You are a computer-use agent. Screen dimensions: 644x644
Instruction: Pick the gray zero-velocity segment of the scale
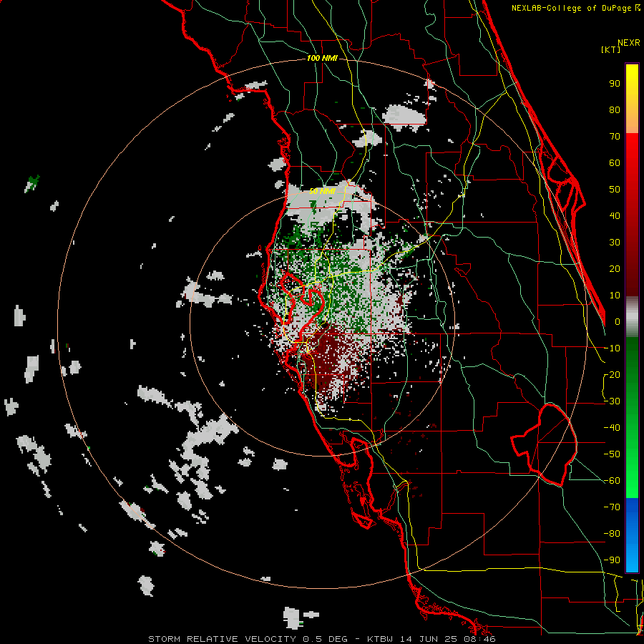click(632, 316)
